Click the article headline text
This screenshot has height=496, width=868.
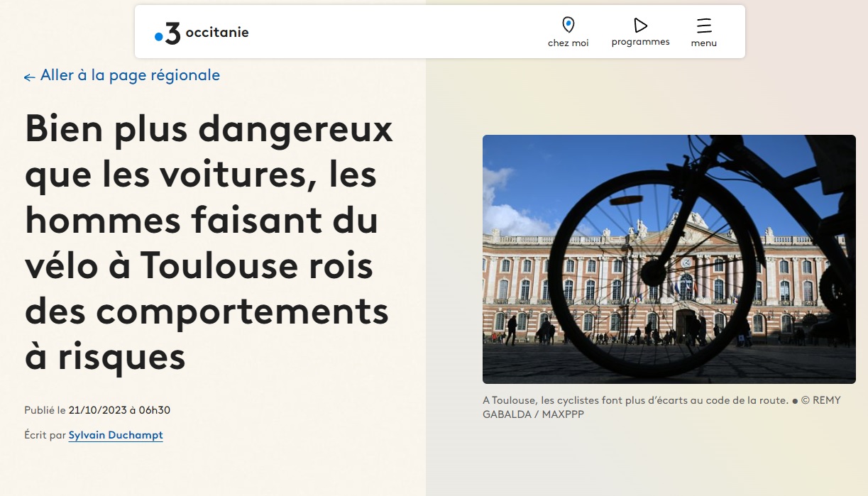(x=209, y=243)
